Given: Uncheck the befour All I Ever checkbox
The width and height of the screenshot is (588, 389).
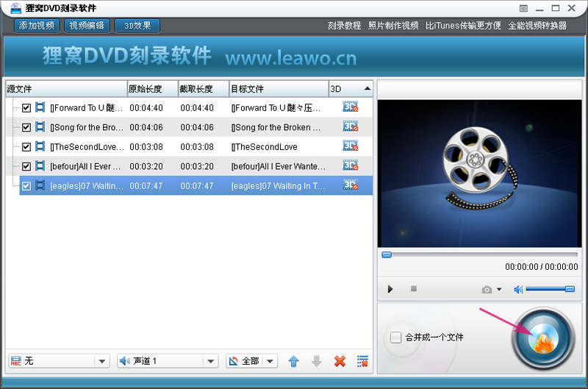Looking at the screenshot, I should 26,166.
